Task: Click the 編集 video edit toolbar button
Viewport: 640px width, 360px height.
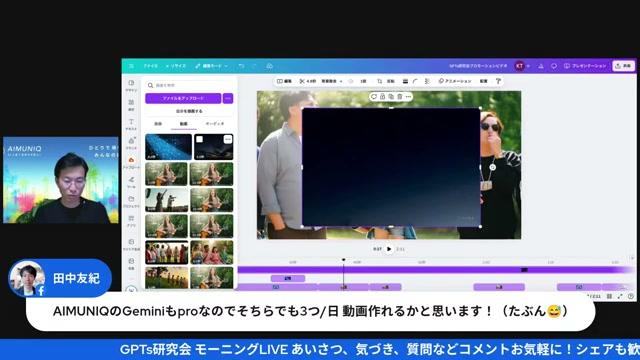Action: tap(284, 81)
